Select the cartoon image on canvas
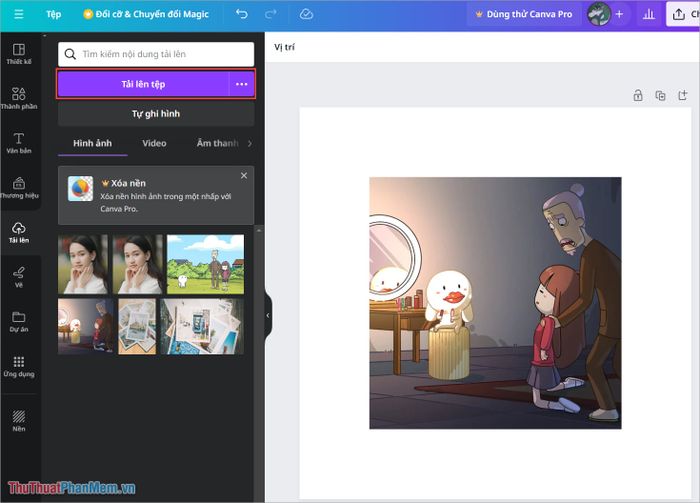Screen dimensions: 700x503 pyautogui.click(x=495, y=303)
